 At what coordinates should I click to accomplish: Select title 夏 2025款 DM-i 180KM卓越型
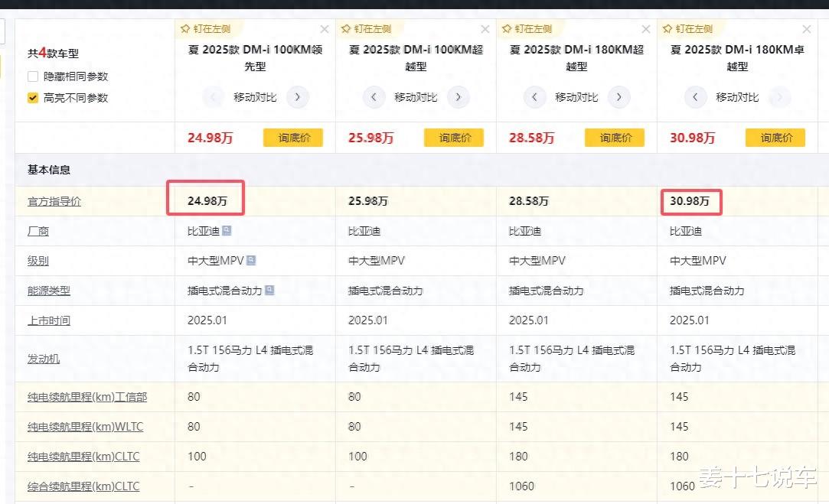coord(737,57)
